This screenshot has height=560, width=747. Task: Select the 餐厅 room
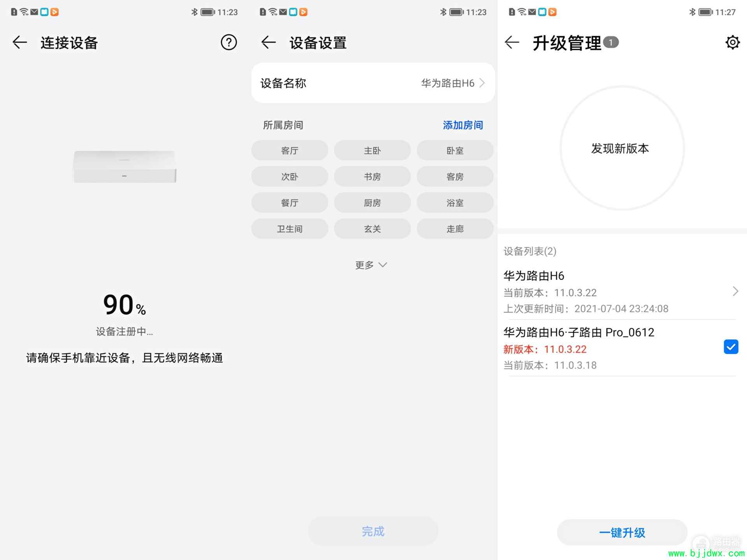coord(290,203)
